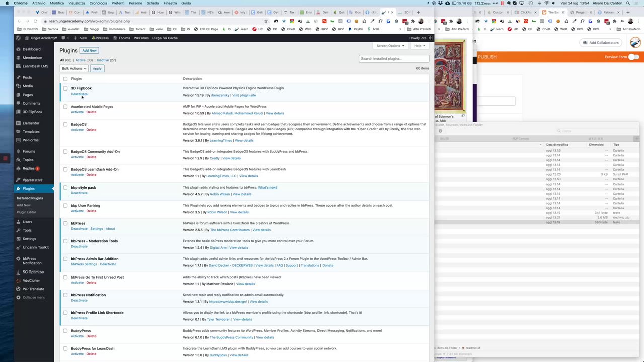This screenshot has width=644, height=362.
Task: Click the WP Translate sidebar icon
Action: (x=18, y=289)
